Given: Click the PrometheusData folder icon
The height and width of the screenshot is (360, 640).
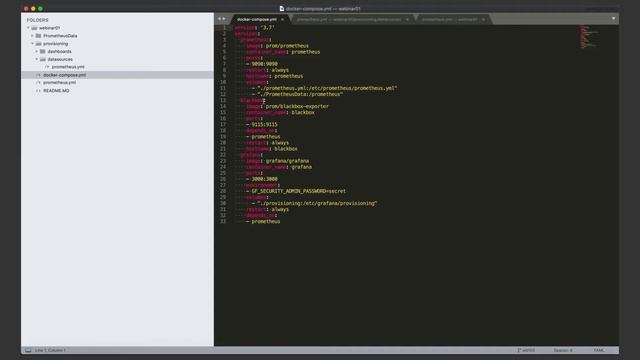Looking at the screenshot, I should tap(38, 36).
